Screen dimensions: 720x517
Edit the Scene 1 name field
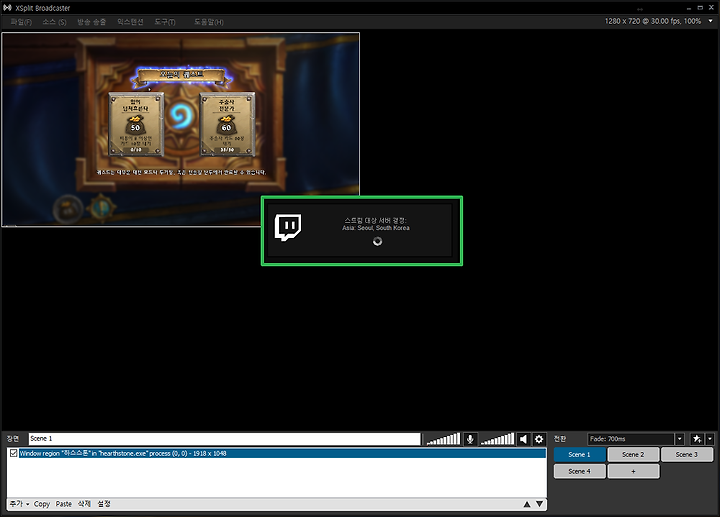225,439
